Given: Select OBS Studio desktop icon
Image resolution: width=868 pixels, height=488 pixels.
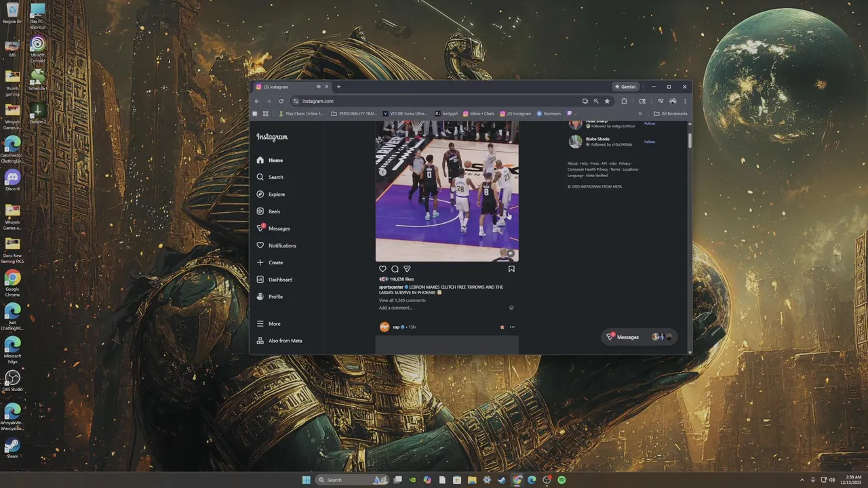Looking at the screenshot, I should point(12,381).
